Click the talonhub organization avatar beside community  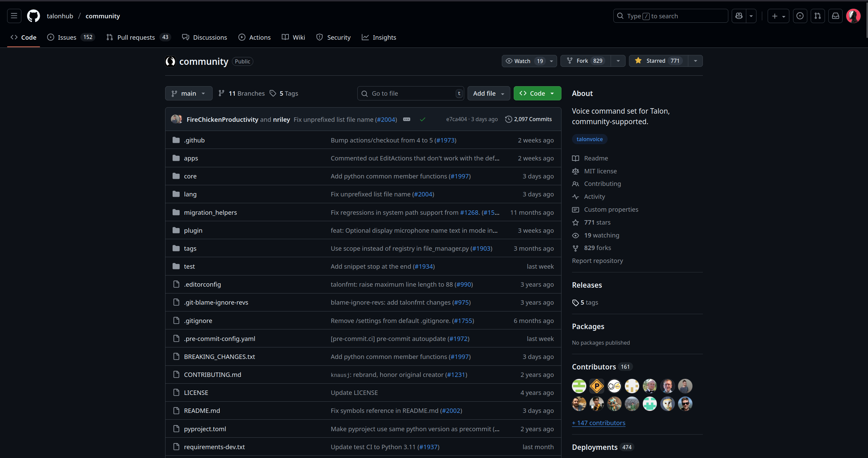click(171, 61)
